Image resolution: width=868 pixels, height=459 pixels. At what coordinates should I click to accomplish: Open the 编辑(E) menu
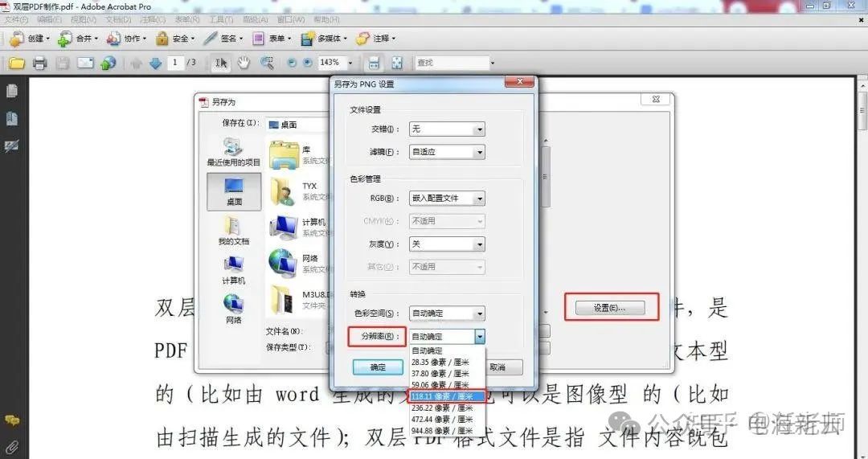click(x=49, y=19)
